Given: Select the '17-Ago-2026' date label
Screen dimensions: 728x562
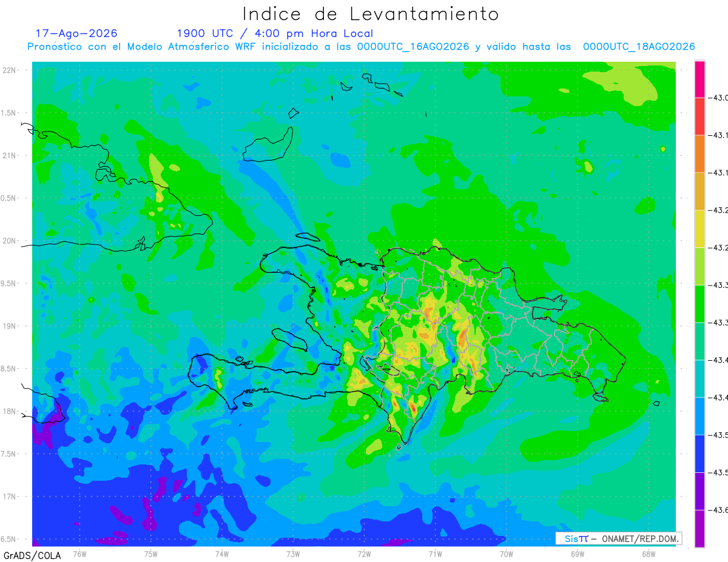Looking at the screenshot, I should coord(76,33).
